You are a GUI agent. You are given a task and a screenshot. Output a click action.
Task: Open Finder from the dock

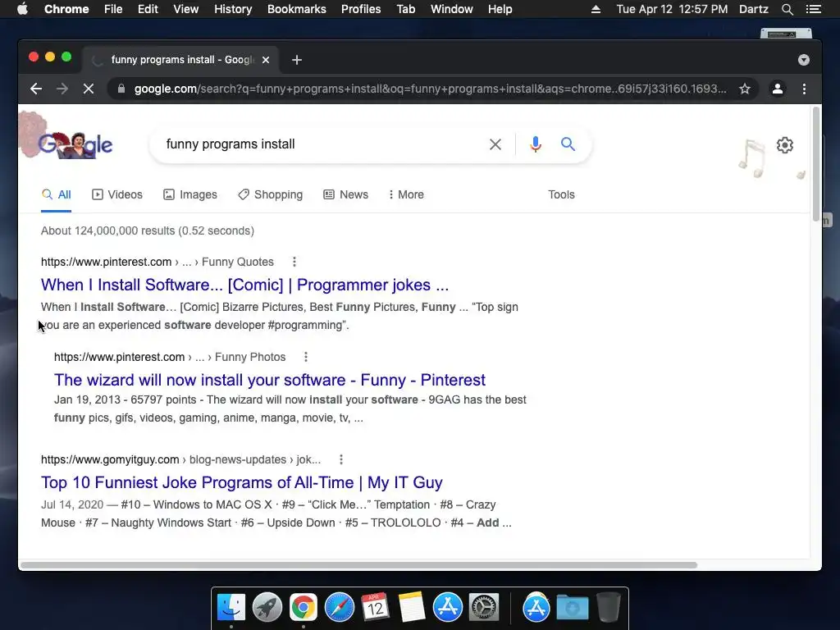click(x=231, y=608)
